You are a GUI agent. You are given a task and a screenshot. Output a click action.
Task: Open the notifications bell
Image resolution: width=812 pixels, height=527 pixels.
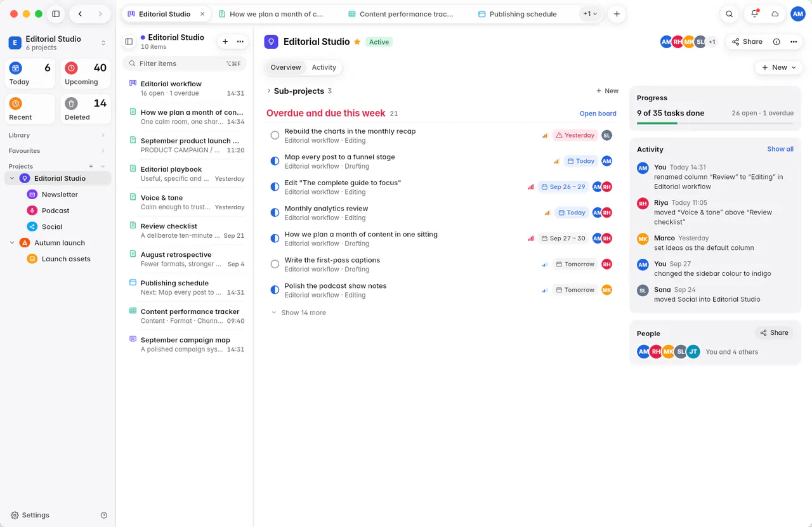pos(754,14)
